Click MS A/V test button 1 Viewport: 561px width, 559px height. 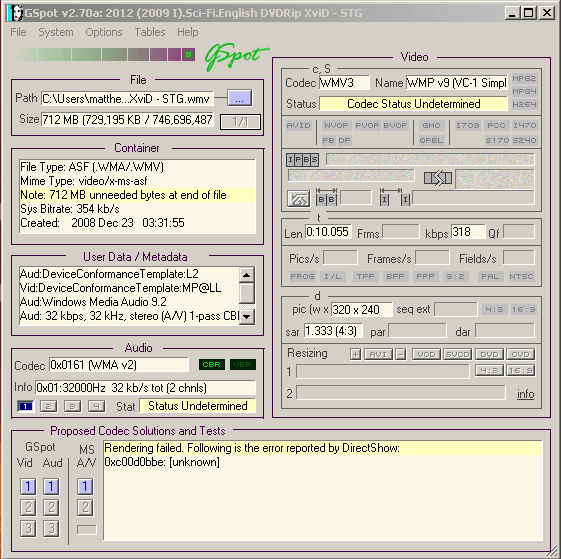point(85,486)
